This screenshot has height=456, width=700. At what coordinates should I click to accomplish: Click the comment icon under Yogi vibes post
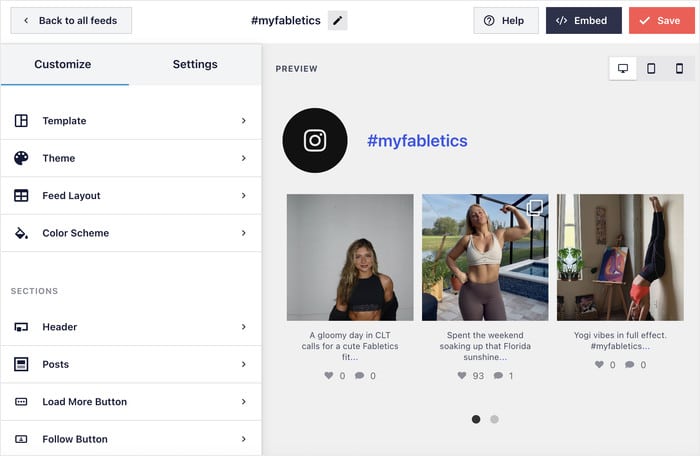pyautogui.click(x=629, y=364)
